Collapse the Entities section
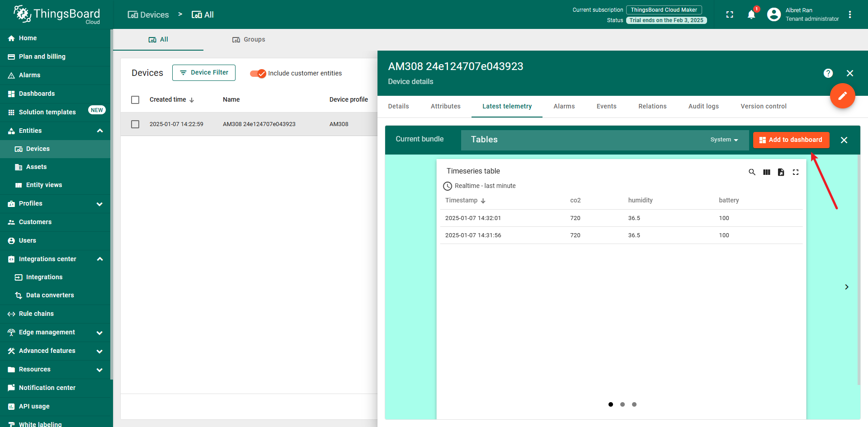 coord(100,131)
